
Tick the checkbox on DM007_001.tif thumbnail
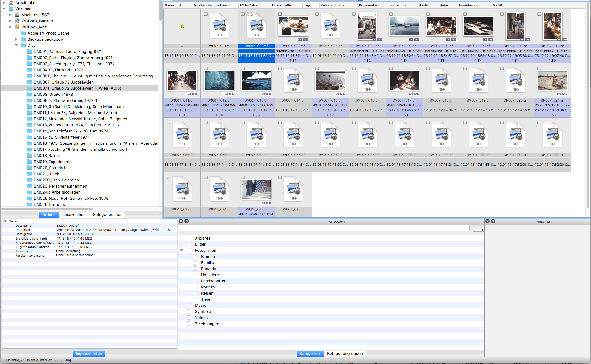coord(206,14)
